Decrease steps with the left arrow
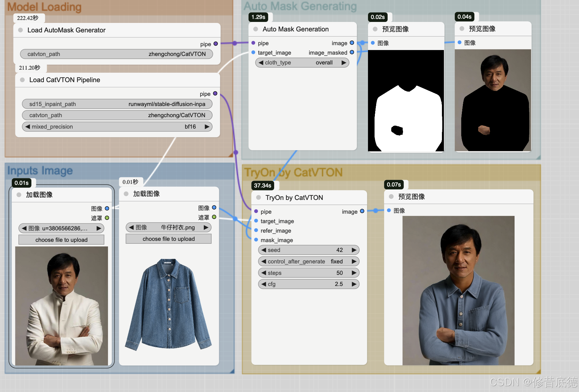The width and height of the screenshot is (579, 392). 264,273
